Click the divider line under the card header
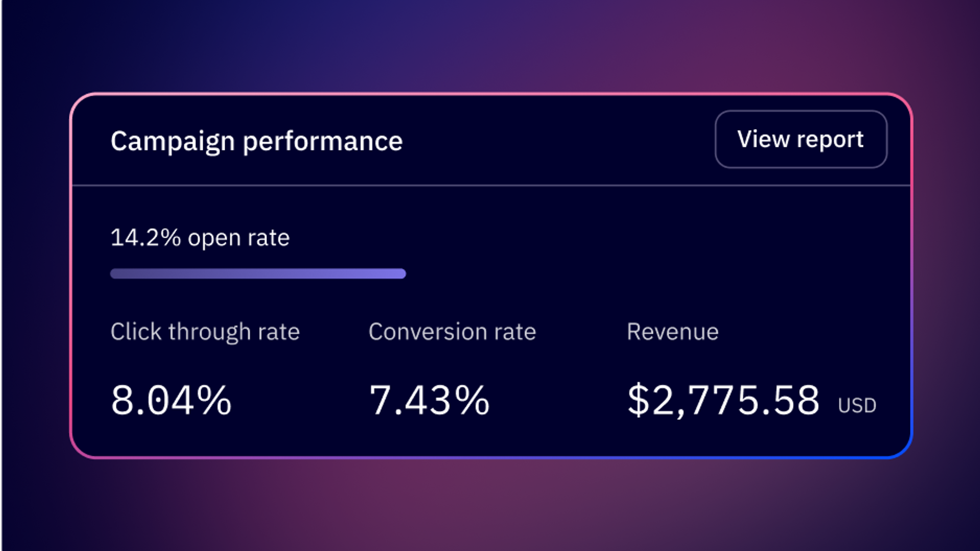The image size is (980, 551). point(491,185)
